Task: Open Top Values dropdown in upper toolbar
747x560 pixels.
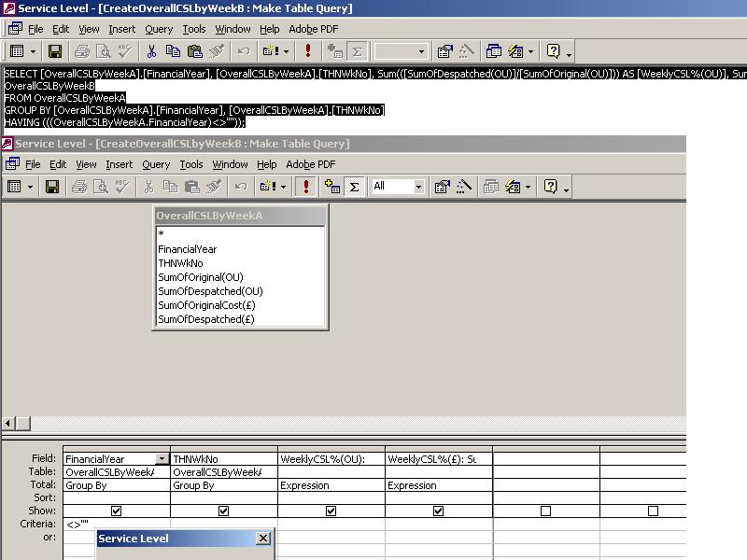Action: click(x=422, y=51)
